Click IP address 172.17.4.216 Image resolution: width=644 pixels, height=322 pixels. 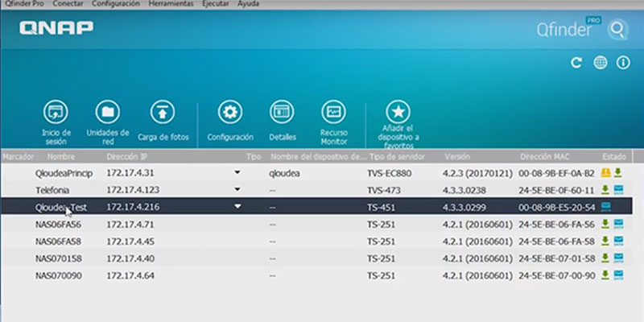133,207
